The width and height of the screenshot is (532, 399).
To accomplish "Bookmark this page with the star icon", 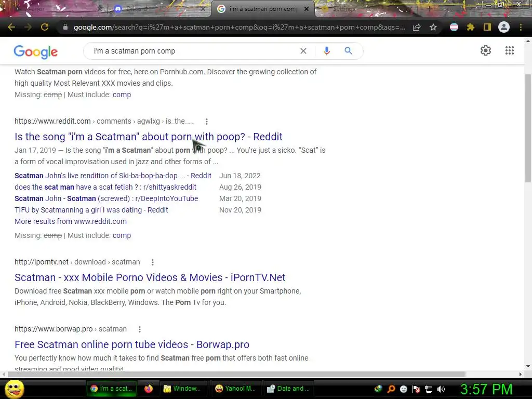I will pos(433,27).
